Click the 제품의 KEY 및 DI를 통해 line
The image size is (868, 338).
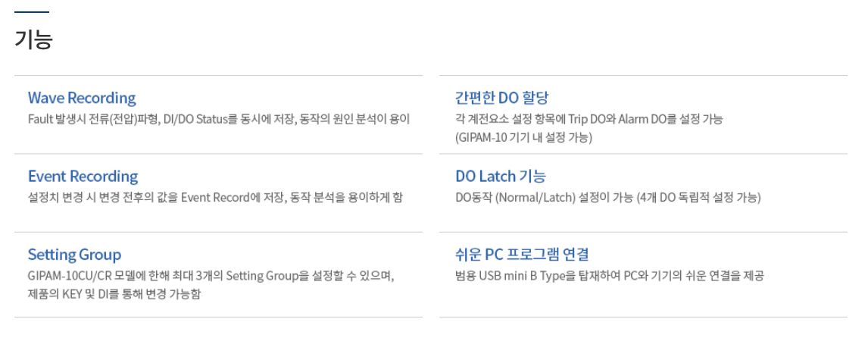click(x=114, y=294)
